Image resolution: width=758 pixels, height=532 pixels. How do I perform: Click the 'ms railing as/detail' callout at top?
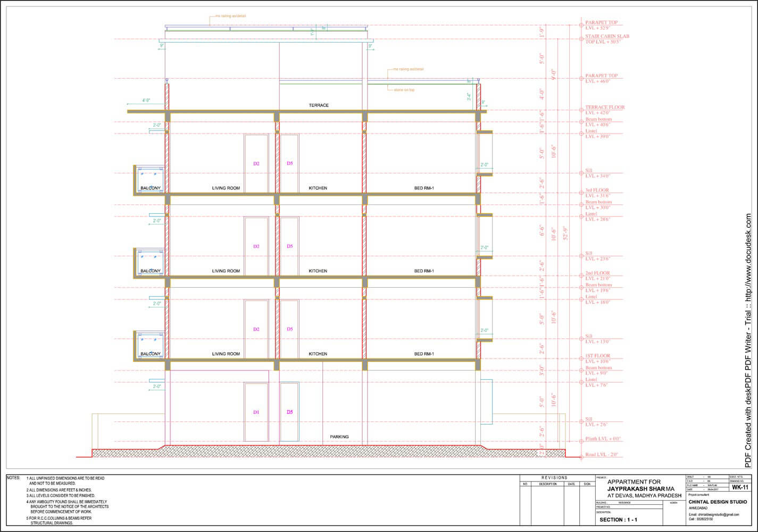(x=232, y=15)
